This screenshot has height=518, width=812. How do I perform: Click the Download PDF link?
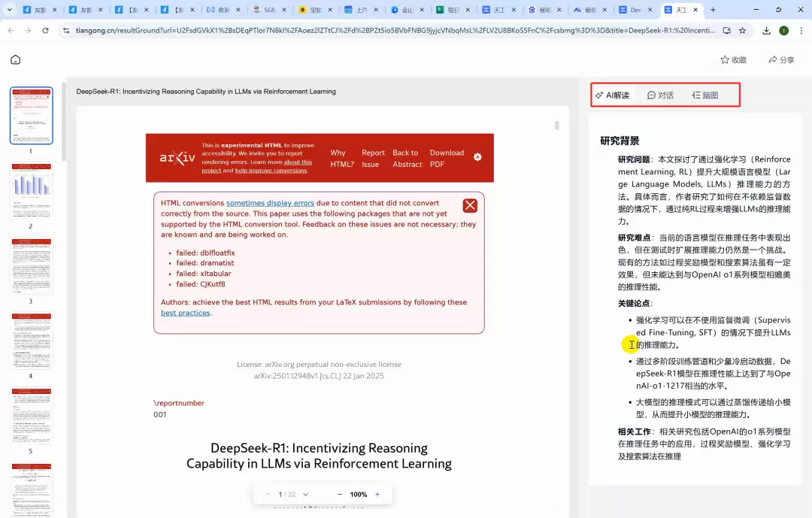(447, 158)
